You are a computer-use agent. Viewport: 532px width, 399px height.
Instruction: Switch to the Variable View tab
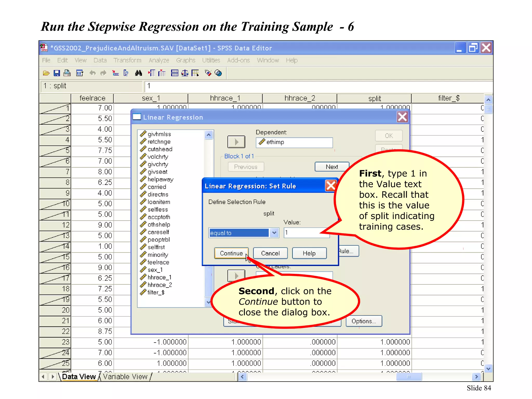pos(125,376)
